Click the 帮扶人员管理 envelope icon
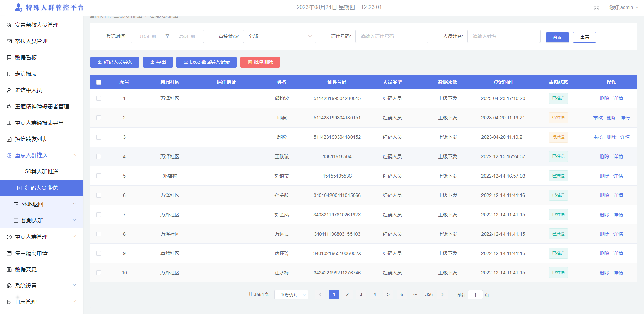 click(9, 41)
